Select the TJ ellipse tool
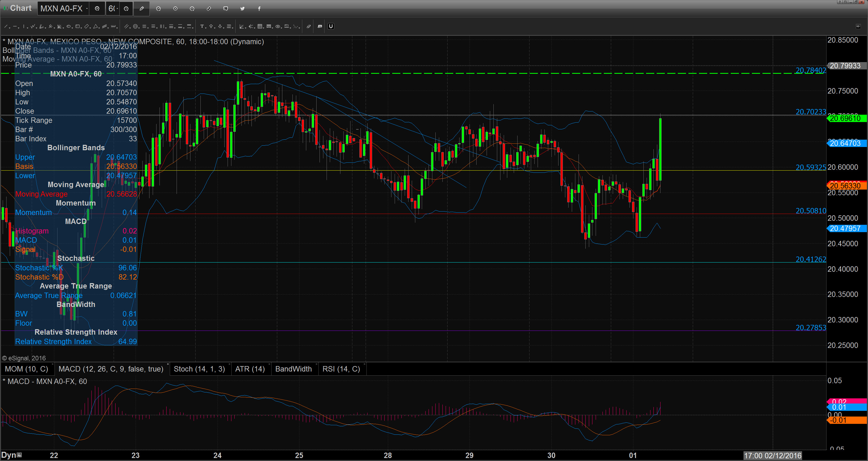The height and width of the screenshot is (461, 868). (x=278, y=26)
